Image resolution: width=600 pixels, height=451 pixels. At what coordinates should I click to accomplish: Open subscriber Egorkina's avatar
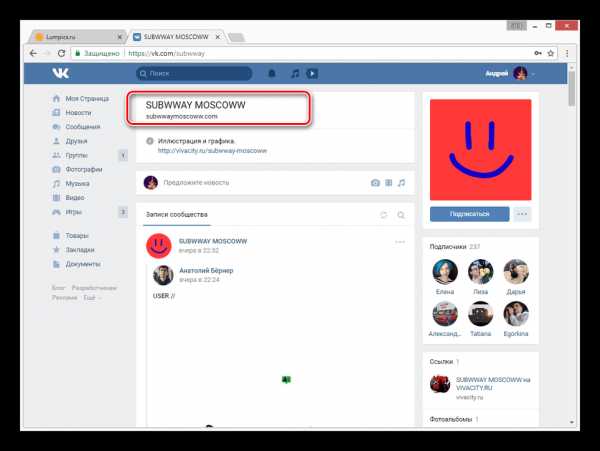(x=516, y=314)
